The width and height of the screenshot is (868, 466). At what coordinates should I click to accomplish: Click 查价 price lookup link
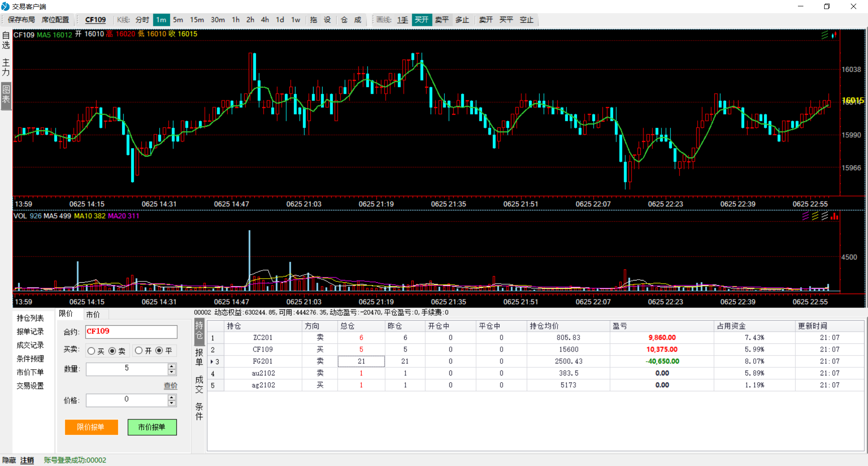click(x=170, y=386)
